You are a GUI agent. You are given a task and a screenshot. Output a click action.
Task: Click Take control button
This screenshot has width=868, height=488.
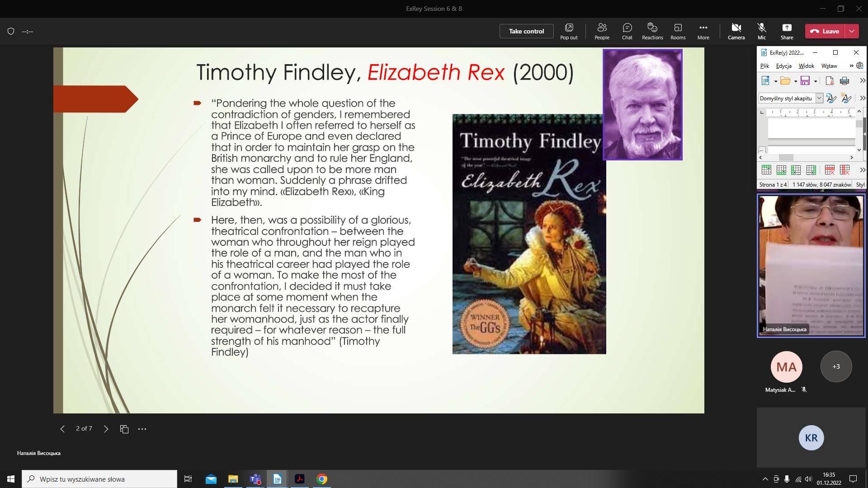click(x=526, y=31)
